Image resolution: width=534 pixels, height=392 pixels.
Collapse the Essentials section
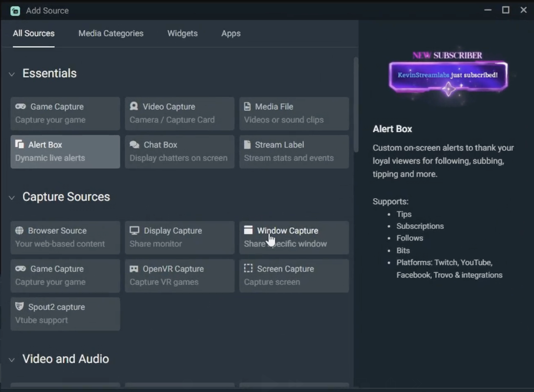[x=12, y=74]
